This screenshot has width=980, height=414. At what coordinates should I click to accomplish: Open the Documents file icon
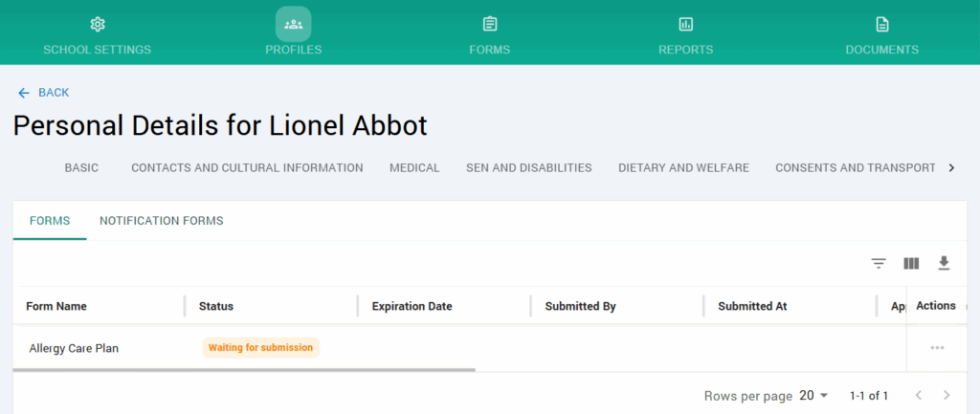pos(881,24)
